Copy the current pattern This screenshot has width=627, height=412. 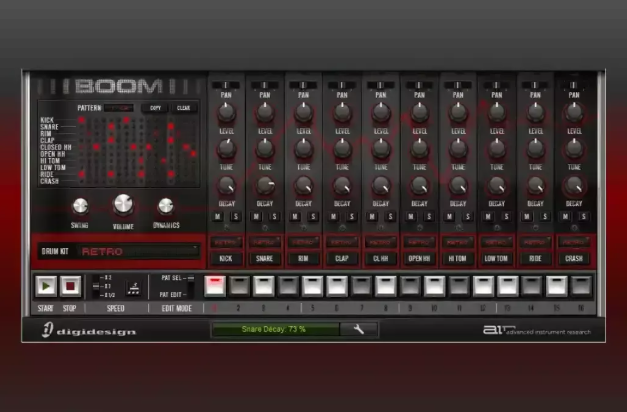pos(155,108)
